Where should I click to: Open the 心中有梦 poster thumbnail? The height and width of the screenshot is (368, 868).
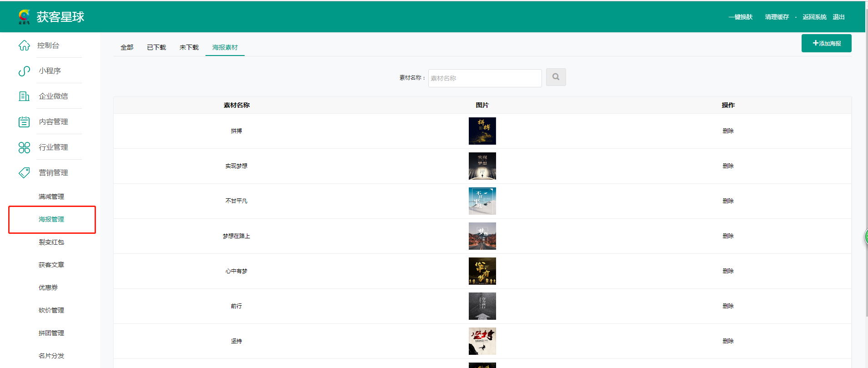coord(482,271)
